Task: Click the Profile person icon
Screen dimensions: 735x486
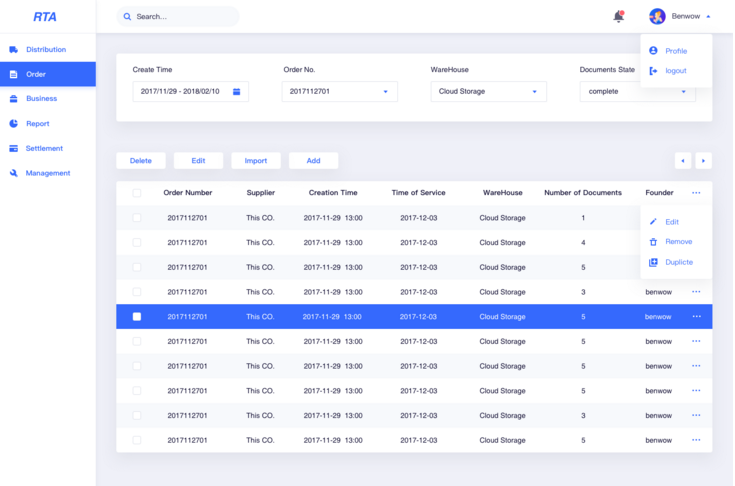Action: tap(653, 51)
